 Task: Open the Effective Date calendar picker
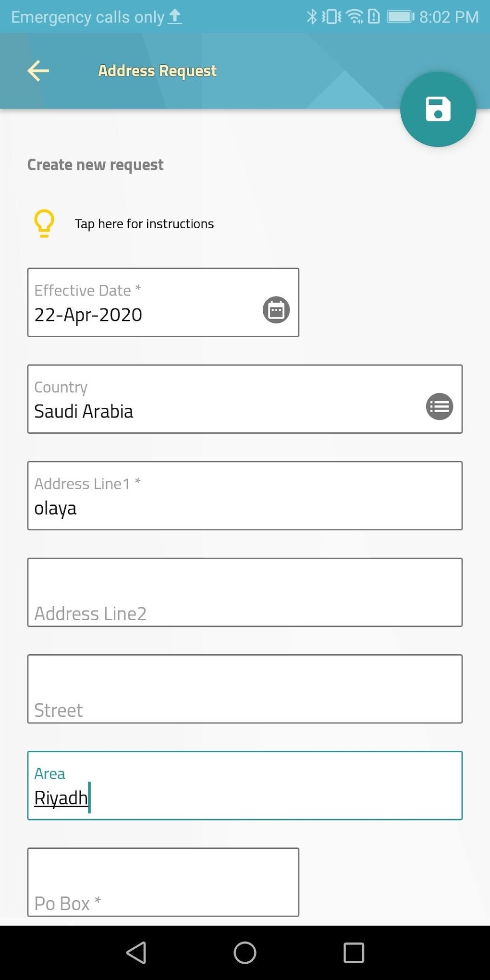coord(276,310)
